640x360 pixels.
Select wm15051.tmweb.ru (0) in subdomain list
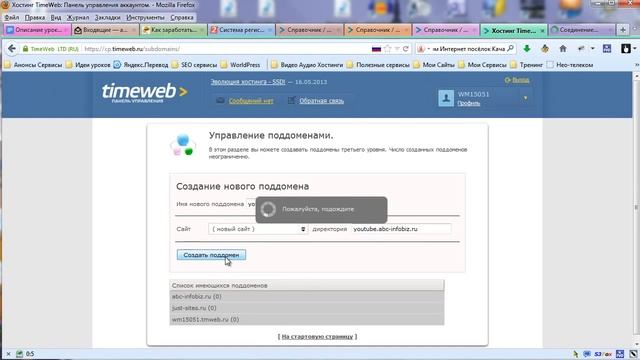307,319
